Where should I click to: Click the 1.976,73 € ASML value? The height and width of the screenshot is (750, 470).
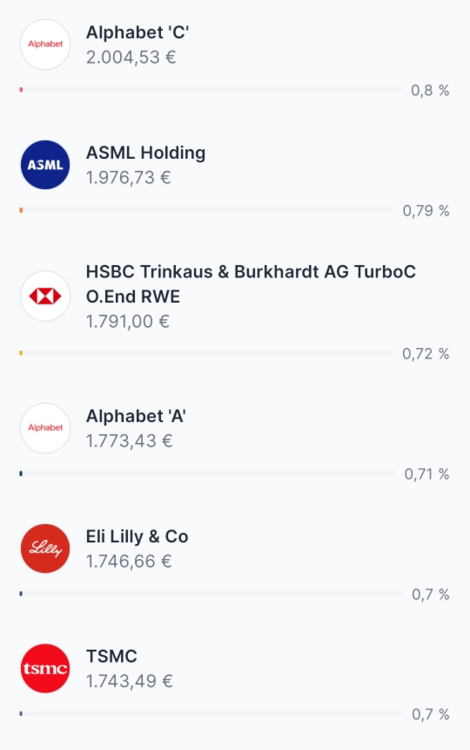click(129, 178)
